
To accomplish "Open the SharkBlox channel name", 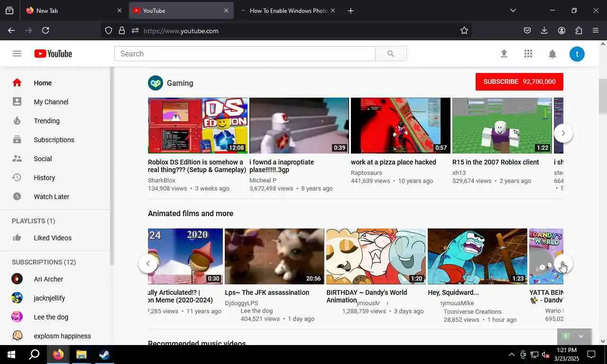I will pos(162,181).
